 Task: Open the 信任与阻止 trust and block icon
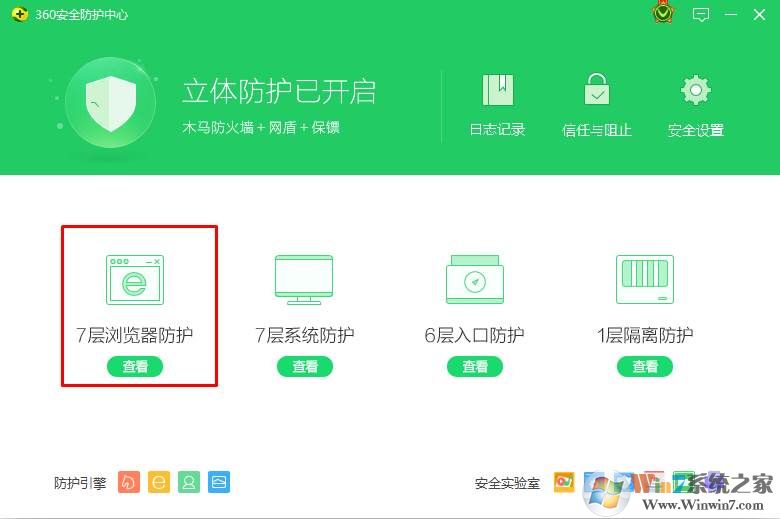pos(596,89)
